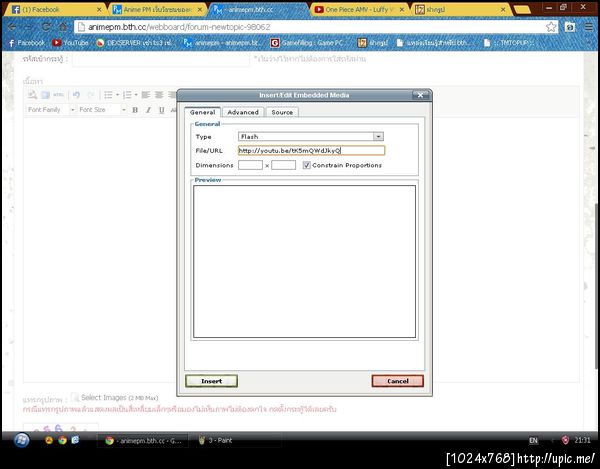Open the Chrome menu (three-line icon)
The image size is (600, 469).
point(589,27)
